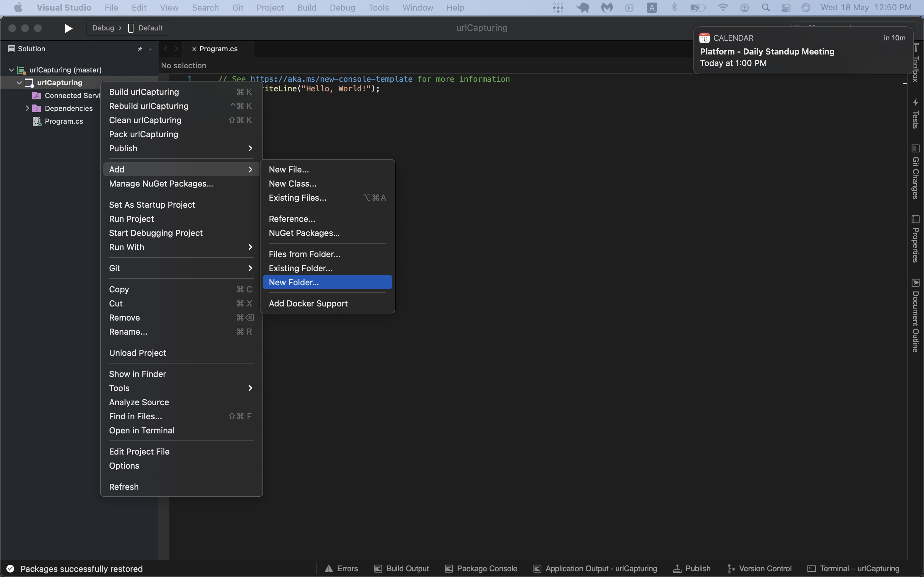Collapse the urlCapturing (master) solution node
The height and width of the screenshot is (577, 924).
(12, 70)
